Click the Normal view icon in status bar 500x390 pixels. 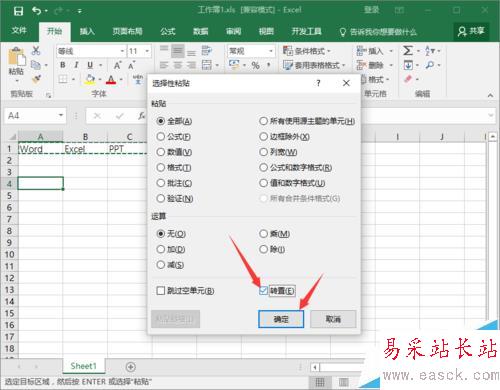tap(320, 382)
